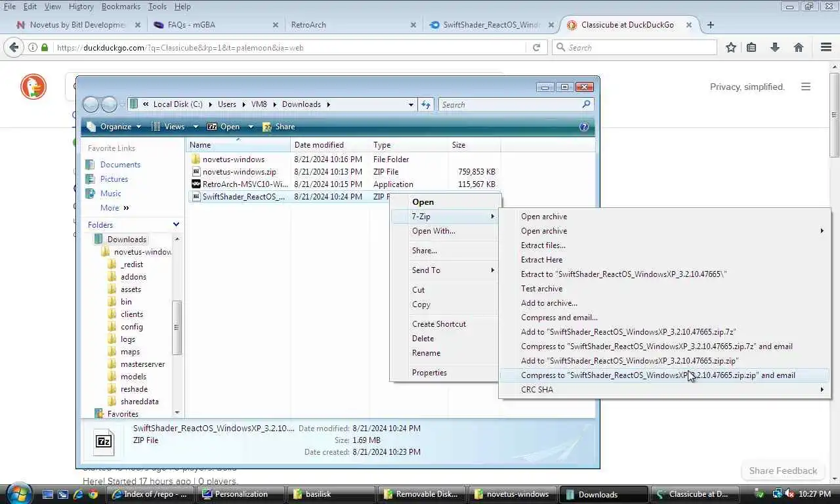The width and height of the screenshot is (840, 504).
Task: Click the site info icon in address bar
Action: tap(33, 47)
